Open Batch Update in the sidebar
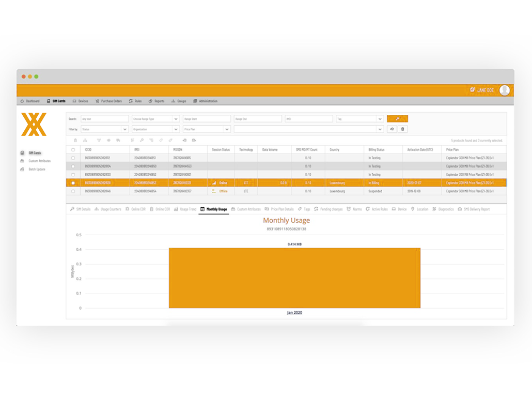Viewport: 532px width, 397px height. point(36,170)
